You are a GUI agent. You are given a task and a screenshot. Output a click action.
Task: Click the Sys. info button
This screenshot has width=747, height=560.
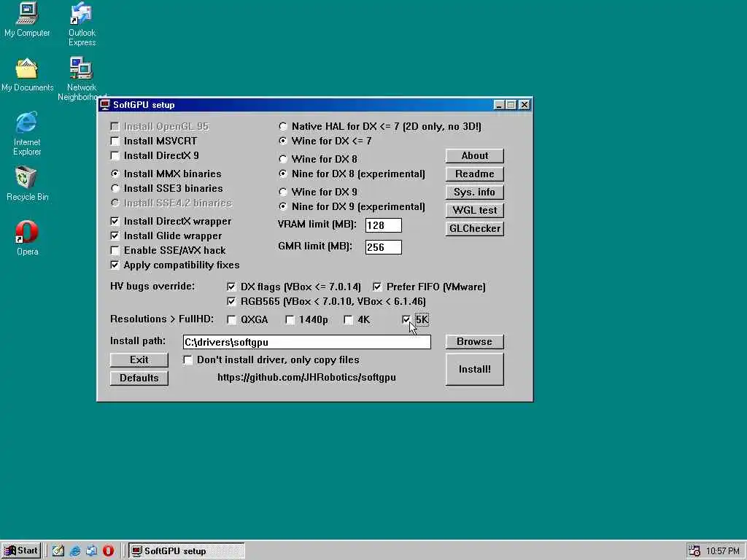point(474,192)
